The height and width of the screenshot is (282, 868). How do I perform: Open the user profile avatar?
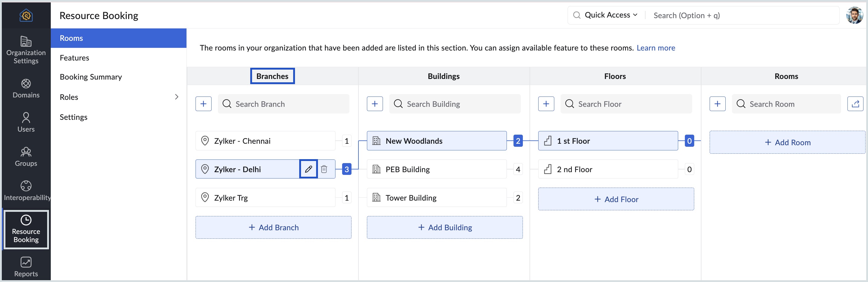click(x=854, y=15)
